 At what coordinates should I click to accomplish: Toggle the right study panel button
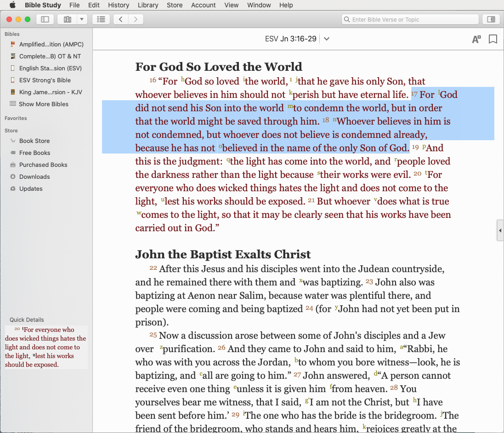pos(491,19)
